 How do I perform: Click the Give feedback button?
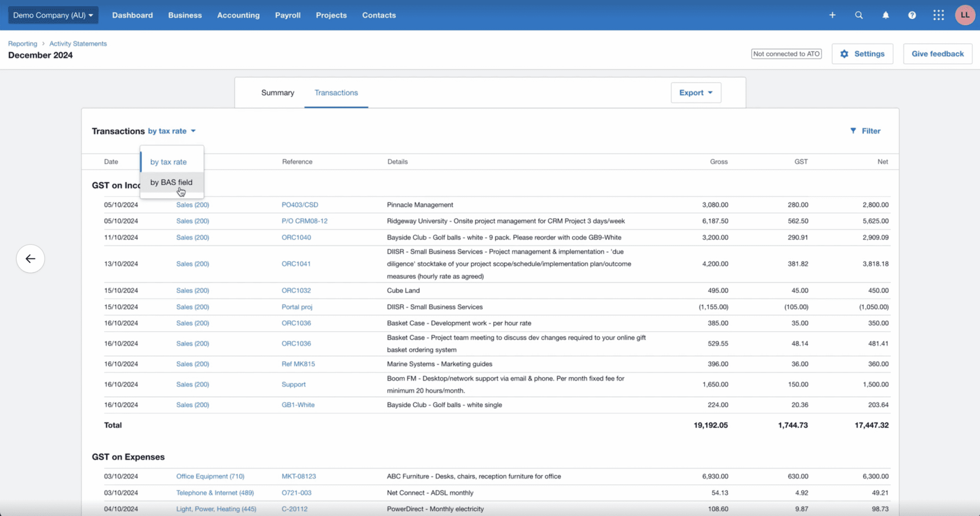point(936,54)
